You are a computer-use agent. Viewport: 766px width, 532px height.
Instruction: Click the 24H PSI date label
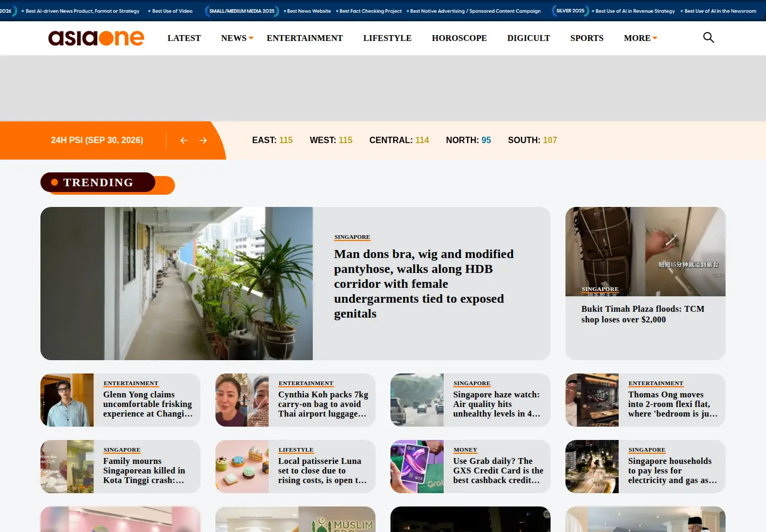pos(97,140)
